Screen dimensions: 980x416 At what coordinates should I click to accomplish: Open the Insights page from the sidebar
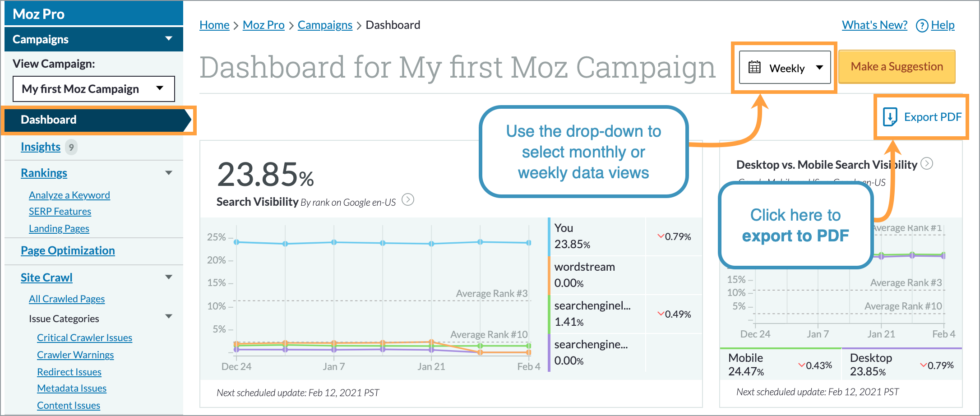(x=41, y=146)
